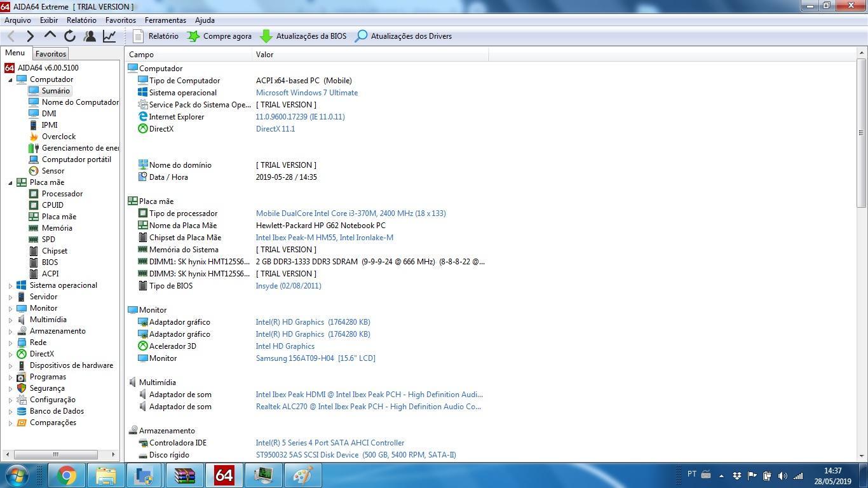868x488 pixels.
Task: Open the DirectX 11.1 value link
Action: point(275,129)
